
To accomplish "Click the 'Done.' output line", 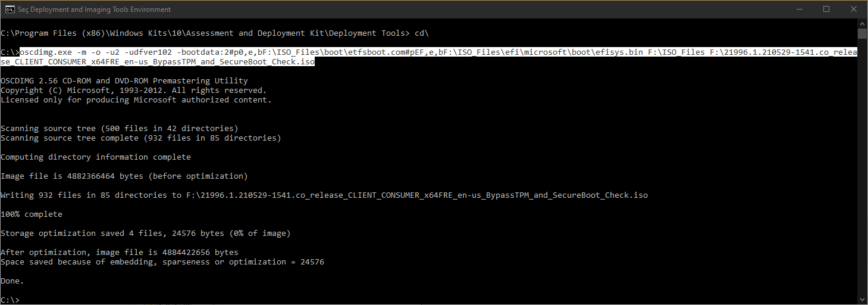I will (x=12, y=281).
